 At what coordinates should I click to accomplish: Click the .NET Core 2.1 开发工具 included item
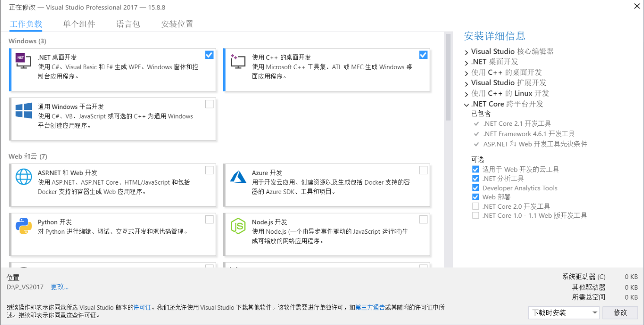pyautogui.click(x=517, y=124)
